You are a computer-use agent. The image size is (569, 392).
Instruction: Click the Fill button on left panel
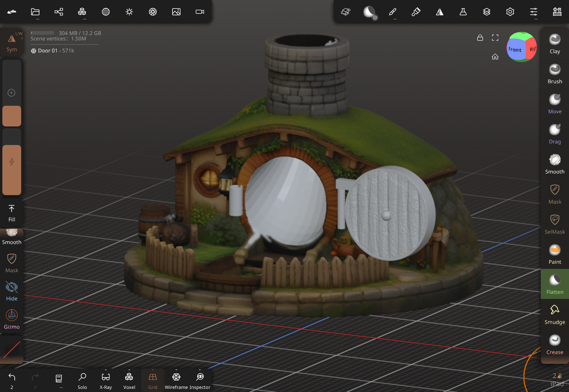[x=12, y=213]
